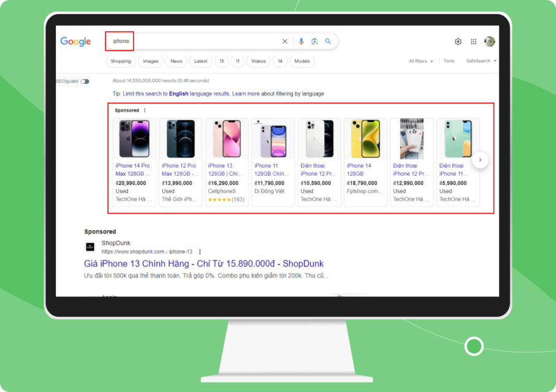Click the ₫18,790,000 price text
This screenshot has height=392, width=556.
[362, 183]
